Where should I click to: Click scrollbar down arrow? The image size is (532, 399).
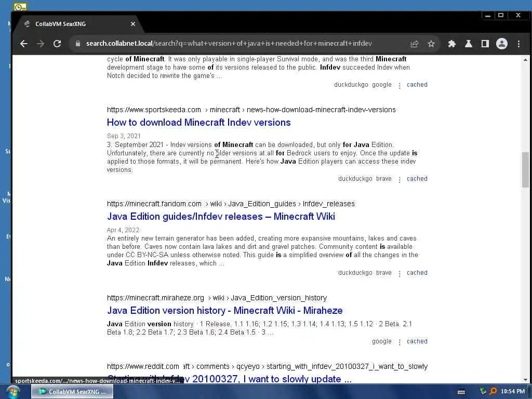(525, 380)
